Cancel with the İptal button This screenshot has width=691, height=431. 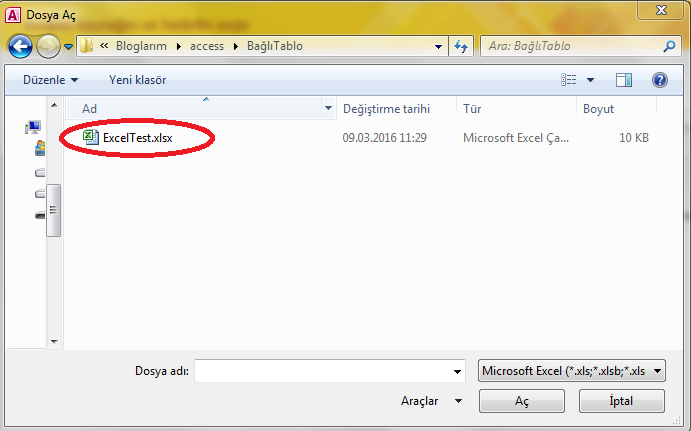tap(621, 401)
